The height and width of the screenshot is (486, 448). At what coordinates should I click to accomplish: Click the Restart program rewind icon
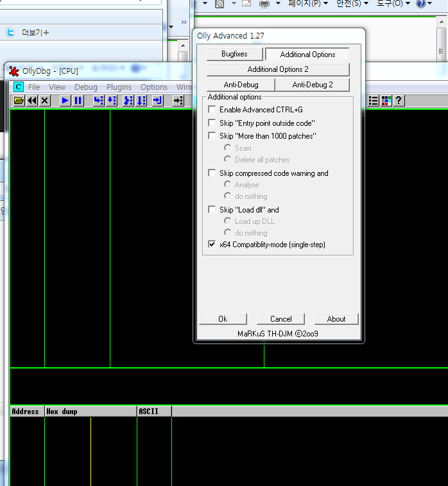point(32,100)
